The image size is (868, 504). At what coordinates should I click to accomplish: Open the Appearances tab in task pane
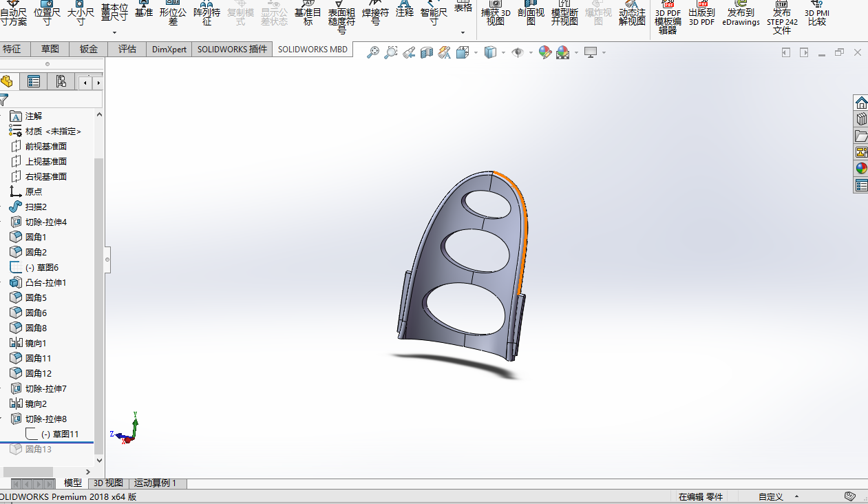[861, 168]
